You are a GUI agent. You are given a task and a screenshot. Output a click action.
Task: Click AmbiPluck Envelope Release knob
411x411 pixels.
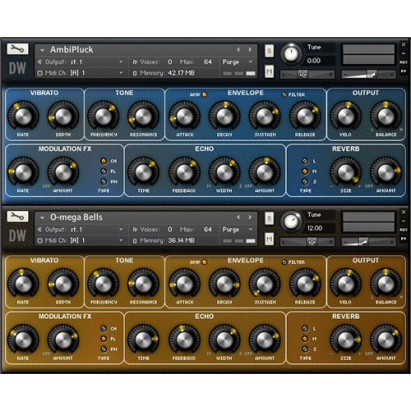[305, 116]
